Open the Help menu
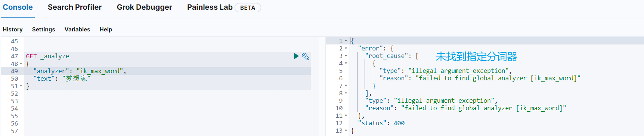Image resolution: width=644 pixels, height=136 pixels. point(106,29)
